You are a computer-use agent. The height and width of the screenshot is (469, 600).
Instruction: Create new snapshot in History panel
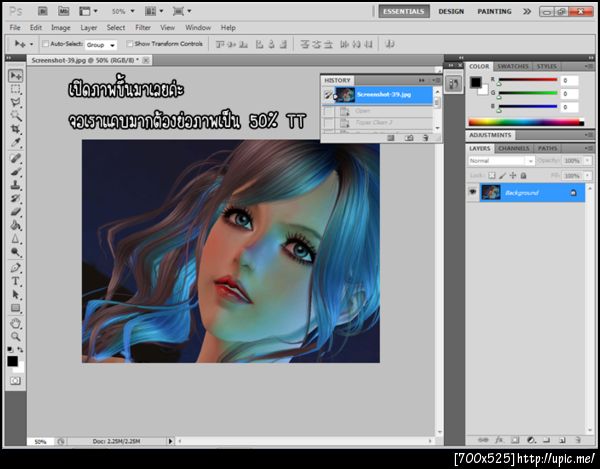click(409, 138)
